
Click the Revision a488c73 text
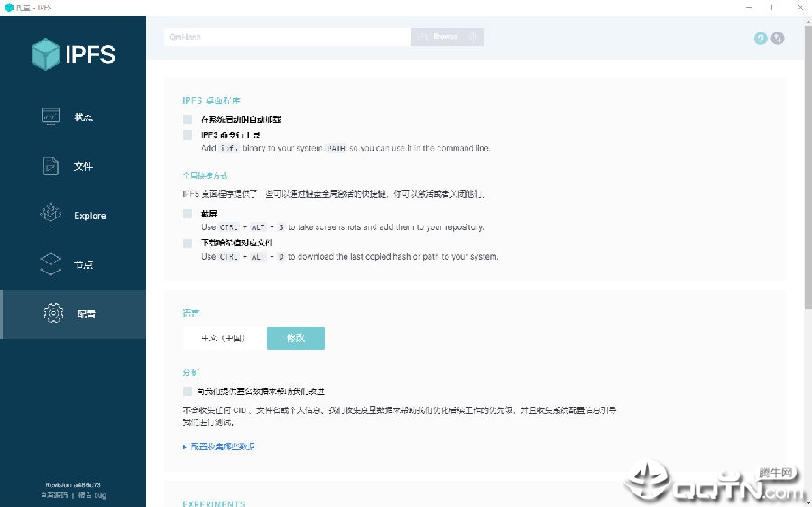coord(73,485)
